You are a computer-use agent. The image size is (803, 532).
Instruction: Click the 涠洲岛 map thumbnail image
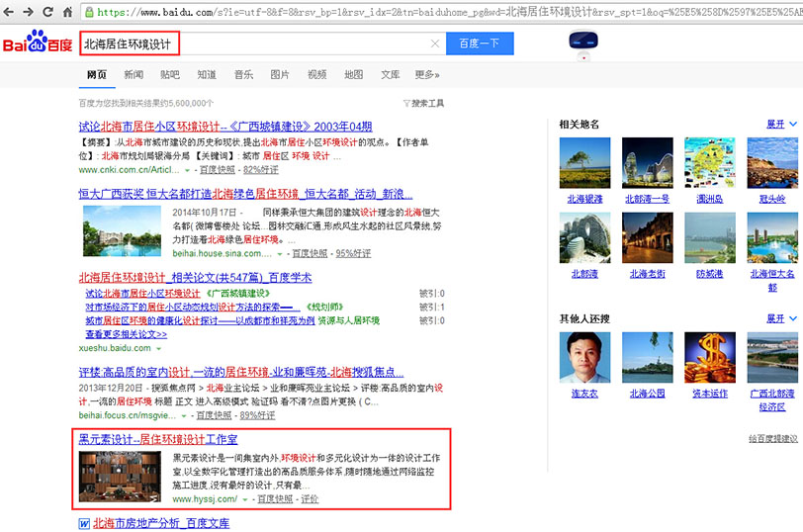[x=710, y=163]
